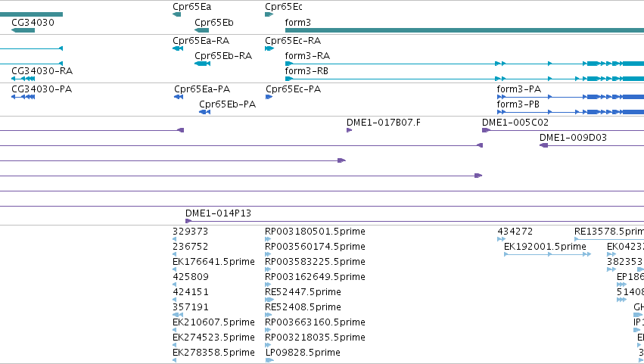644x364 pixels.
Task: Select the LP09828.5prime EST label
Action: (x=303, y=353)
